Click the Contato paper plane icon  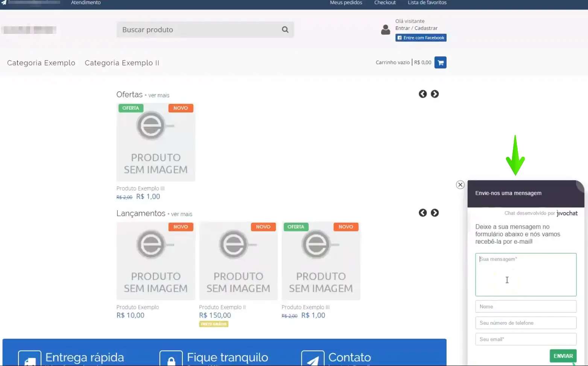[313, 359]
